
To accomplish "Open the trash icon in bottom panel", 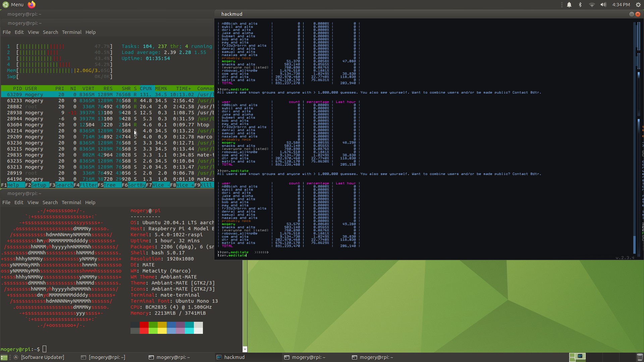I will pos(640,357).
